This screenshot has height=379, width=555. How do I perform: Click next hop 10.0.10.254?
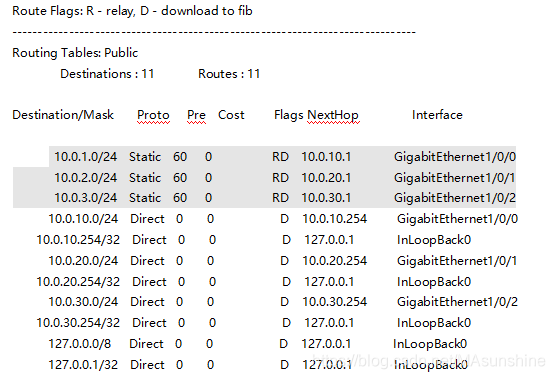[334, 219]
